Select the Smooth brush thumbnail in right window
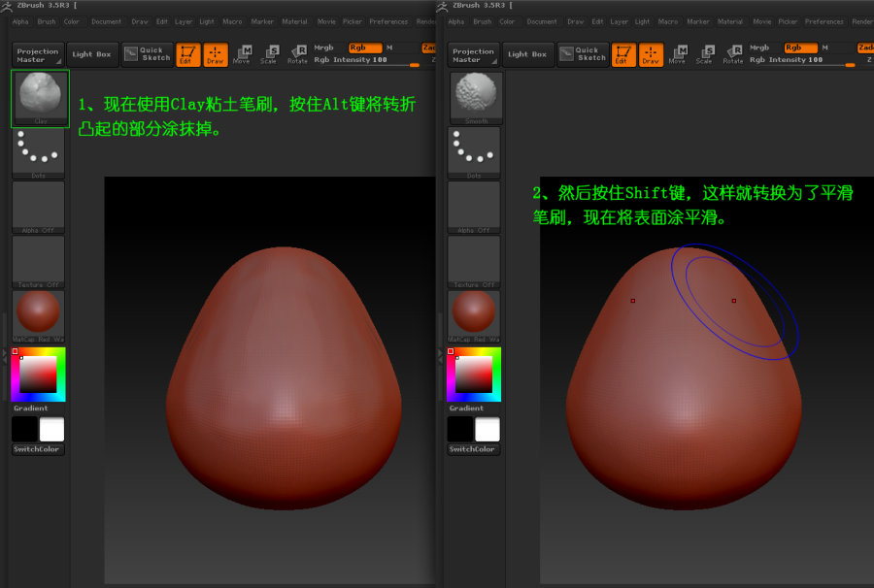The height and width of the screenshot is (588, 874). coord(476,98)
